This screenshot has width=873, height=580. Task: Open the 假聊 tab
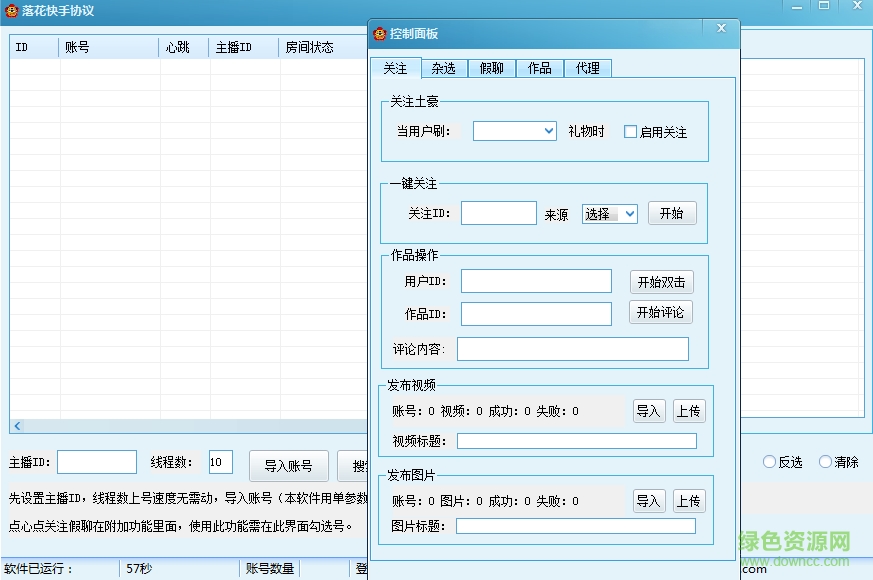tap(491, 68)
